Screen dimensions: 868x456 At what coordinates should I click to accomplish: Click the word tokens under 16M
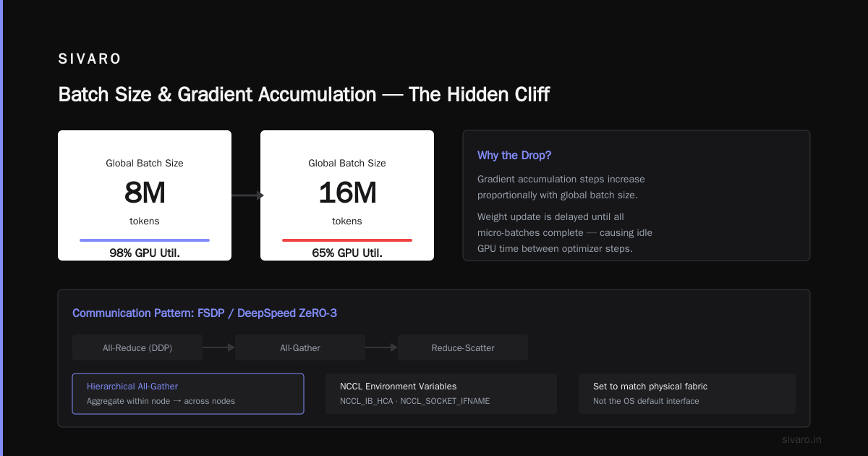[x=347, y=221]
